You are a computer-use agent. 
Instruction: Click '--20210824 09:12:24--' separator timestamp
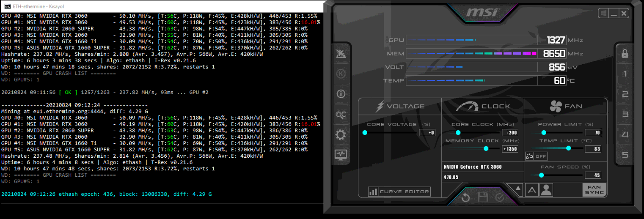74,105
